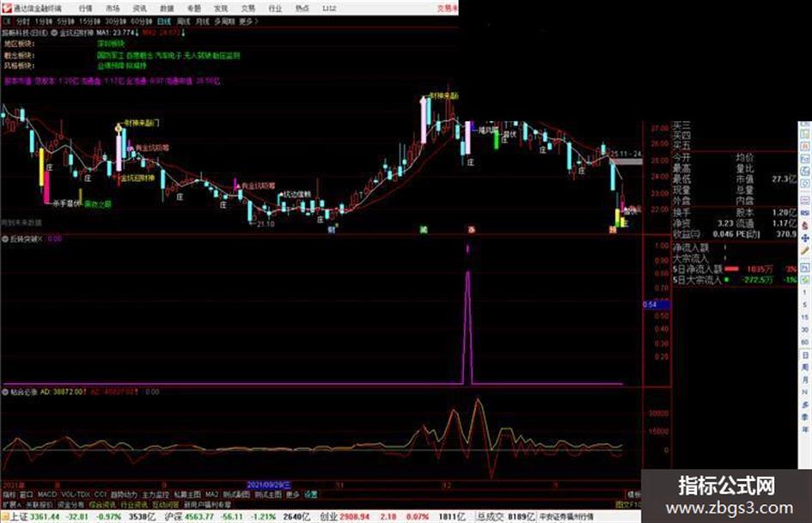Select the MA2 indicator tab

coord(211,495)
